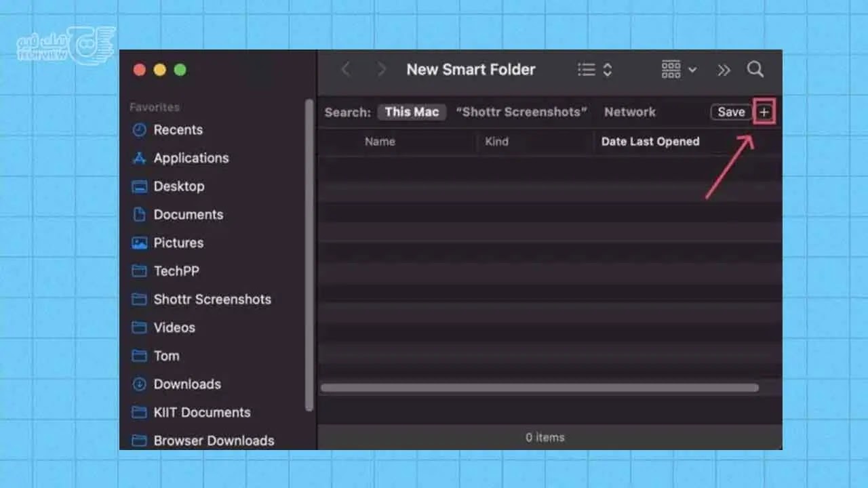
Task: Open Downloads label in sidebar
Action: pos(187,384)
